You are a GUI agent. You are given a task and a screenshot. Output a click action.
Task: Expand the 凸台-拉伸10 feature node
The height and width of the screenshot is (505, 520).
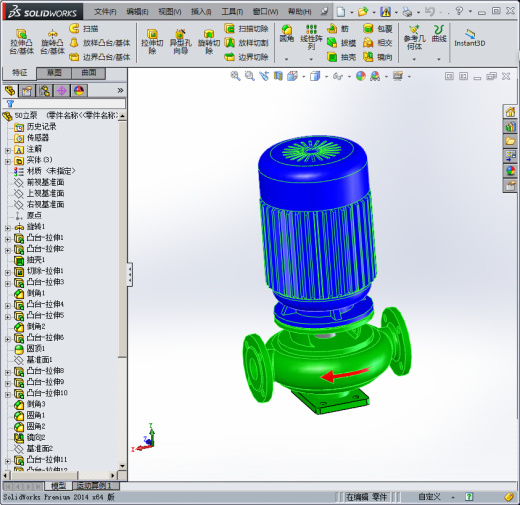click(8, 394)
